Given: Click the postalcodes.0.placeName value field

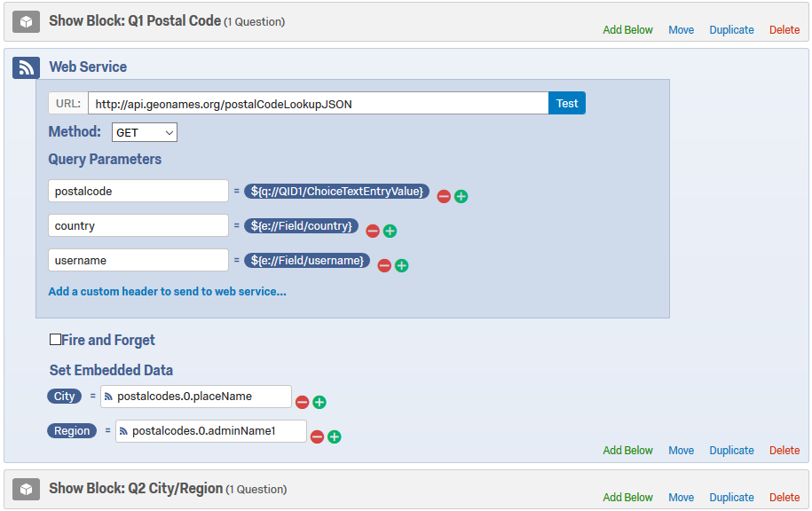Looking at the screenshot, I should (196, 397).
